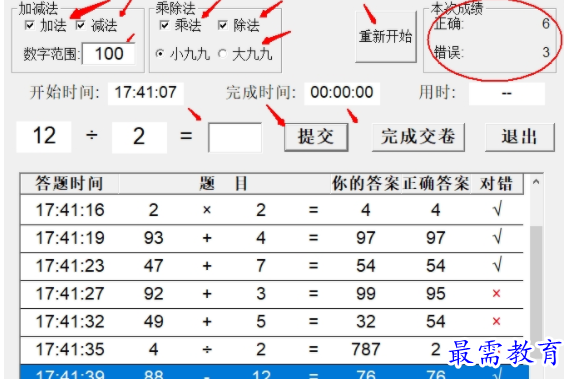The height and width of the screenshot is (384, 570).
Task: Click the 答题时间 column header
Action: point(69,184)
